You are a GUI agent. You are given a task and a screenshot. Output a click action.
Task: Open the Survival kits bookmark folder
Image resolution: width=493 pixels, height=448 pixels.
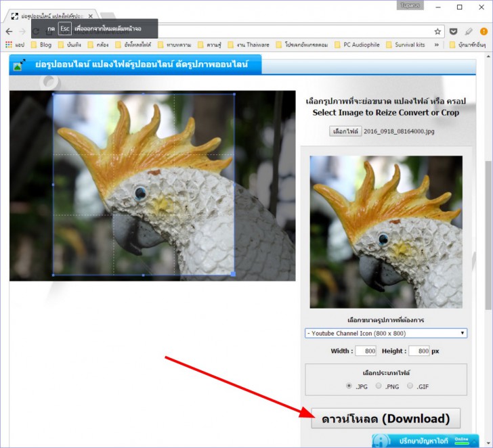point(406,45)
